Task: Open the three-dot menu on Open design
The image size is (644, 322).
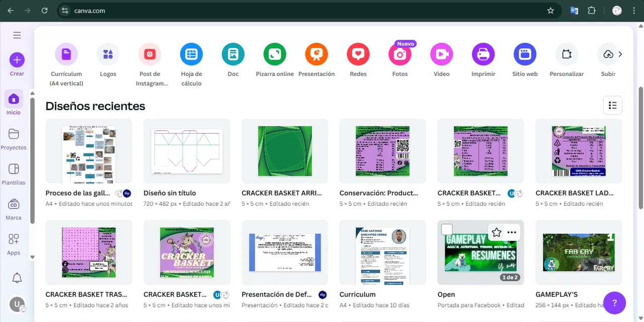Action: point(512,232)
